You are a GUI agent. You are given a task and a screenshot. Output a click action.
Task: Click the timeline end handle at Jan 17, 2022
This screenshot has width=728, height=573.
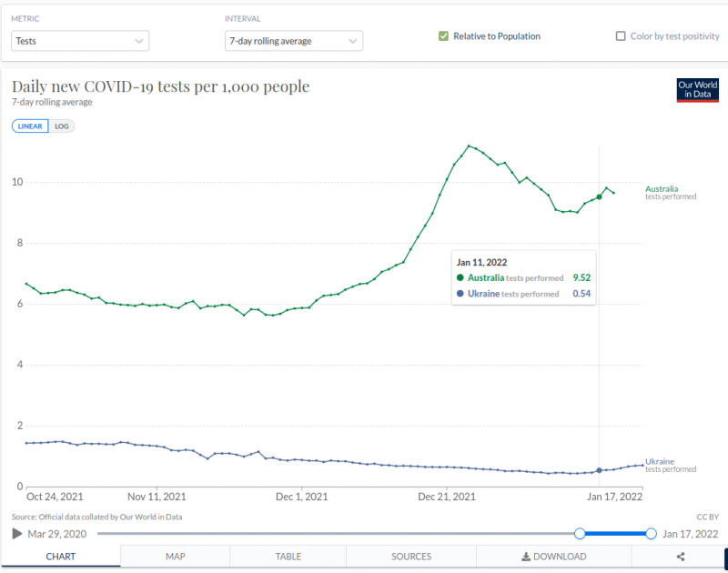[x=651, y=534]
